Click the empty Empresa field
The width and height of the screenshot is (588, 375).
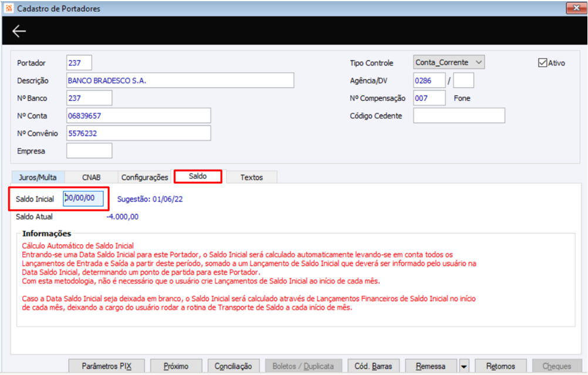(x=89, y=151)
